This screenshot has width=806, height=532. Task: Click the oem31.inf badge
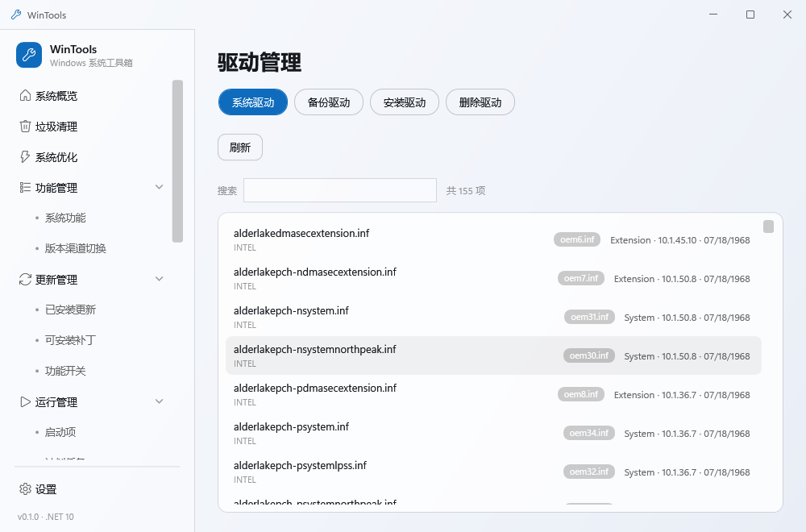coord(589,317)
